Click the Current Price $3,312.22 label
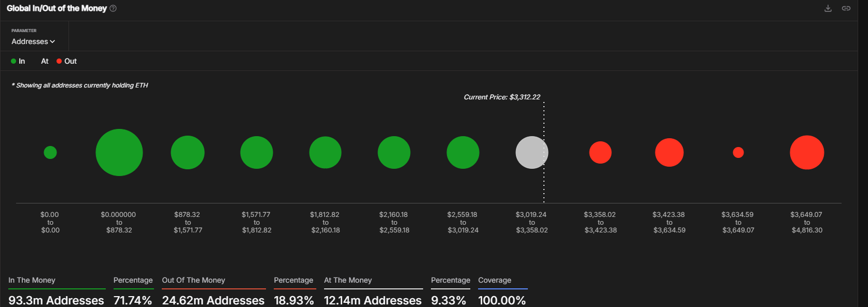This screenshot has width=868, height=307. click(x=502, y=97)
